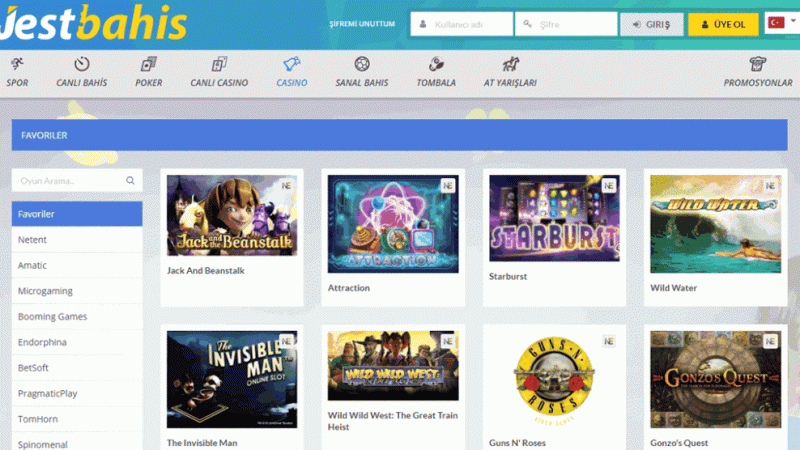Click the Tombala balls icon
Image resolution: width=800 pixels, height=450 pixels.
(x=436, y=64)
